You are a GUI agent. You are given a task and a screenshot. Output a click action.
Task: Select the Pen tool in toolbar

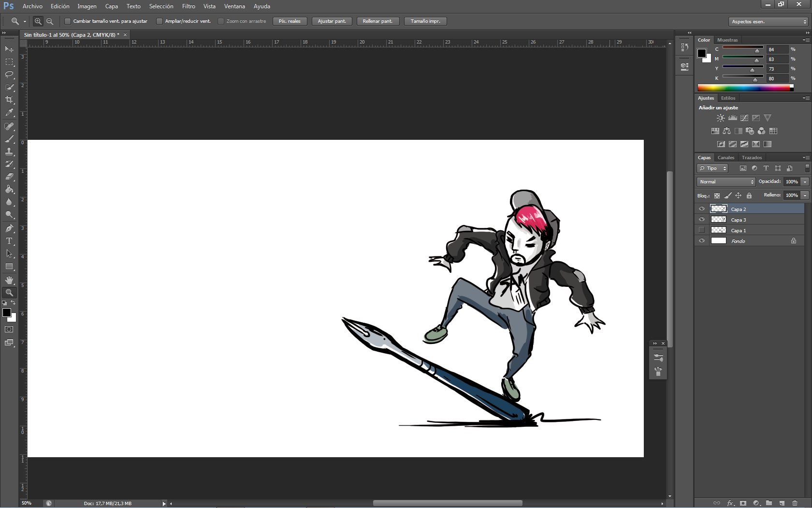coord(9,228)
